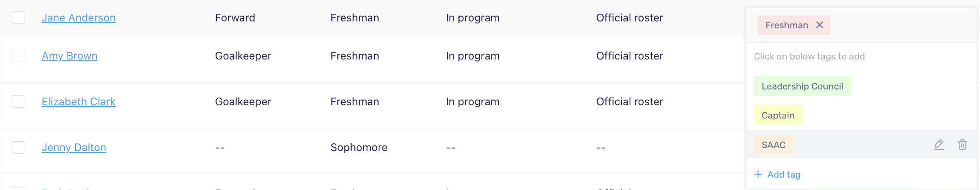This screenshot has width=980, height=190.
Task: Add the yellow Captain tag
Action: point(778,115)
